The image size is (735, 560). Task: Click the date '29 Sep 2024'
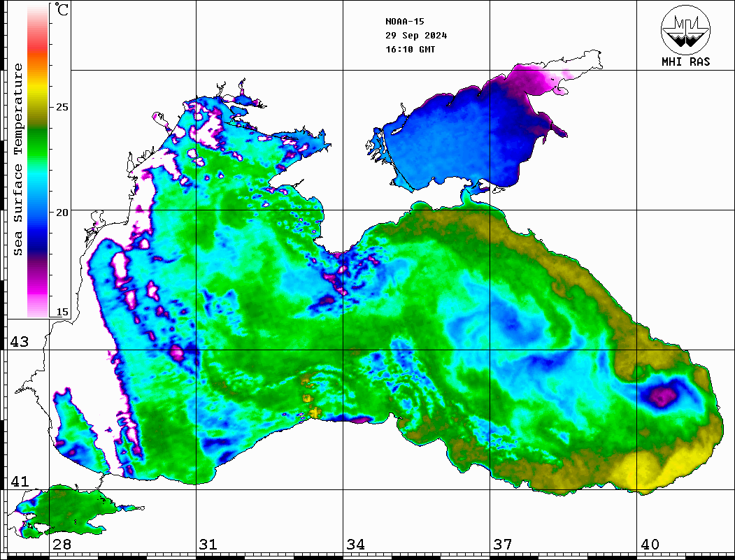pyautogui.click(x=416, y=36)
